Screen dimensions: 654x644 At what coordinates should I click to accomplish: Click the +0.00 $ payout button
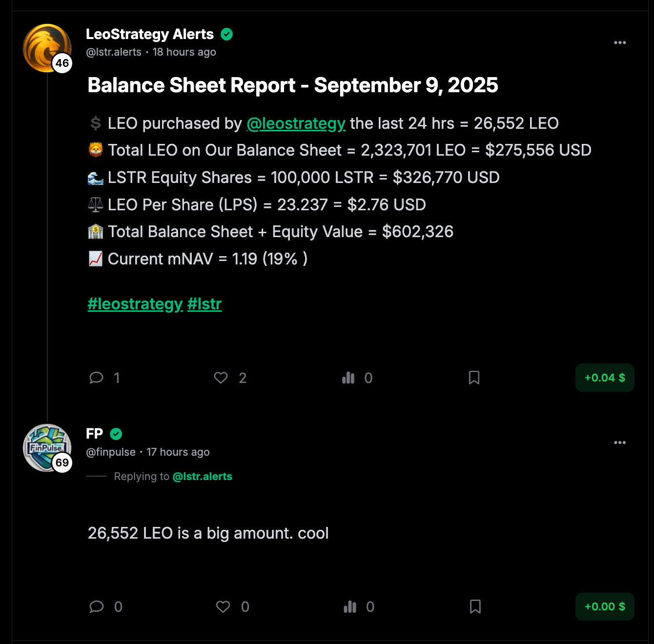(605, 606)
